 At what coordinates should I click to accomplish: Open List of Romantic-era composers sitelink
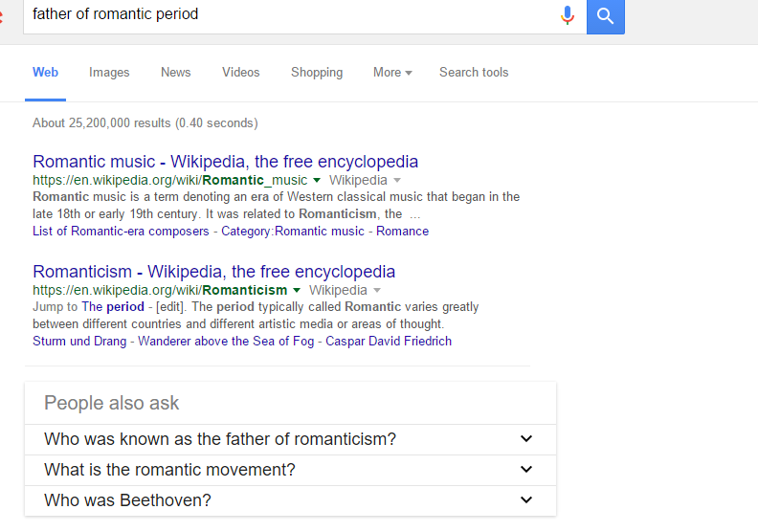point(121,232)
